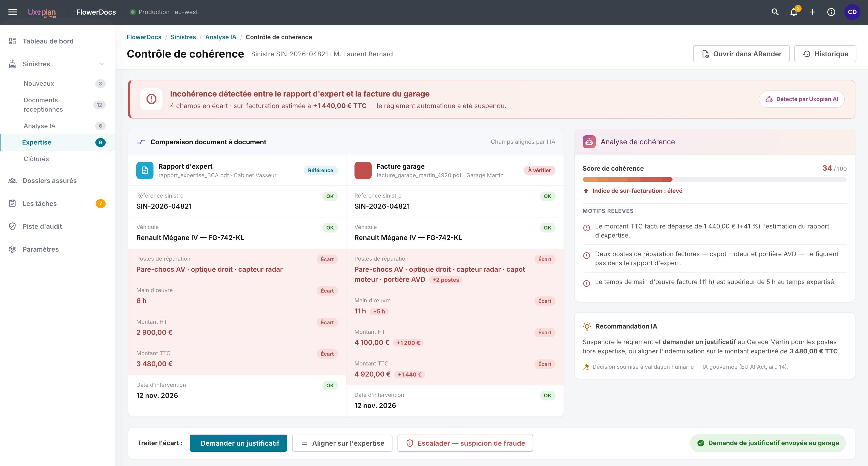Click invoice amount '4 920,00 €'
This screenshot has height=466, width=868.
(x=372, y=374)
